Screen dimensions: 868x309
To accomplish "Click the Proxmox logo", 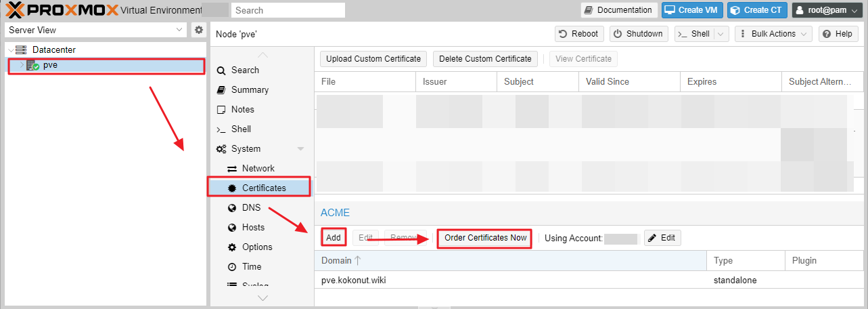I will tap(61, 10).
